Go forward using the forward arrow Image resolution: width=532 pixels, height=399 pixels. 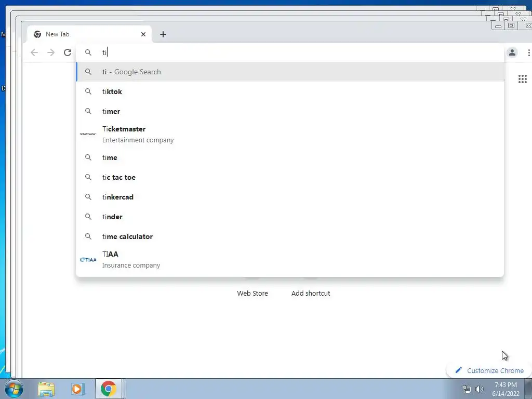coord(51,52)
